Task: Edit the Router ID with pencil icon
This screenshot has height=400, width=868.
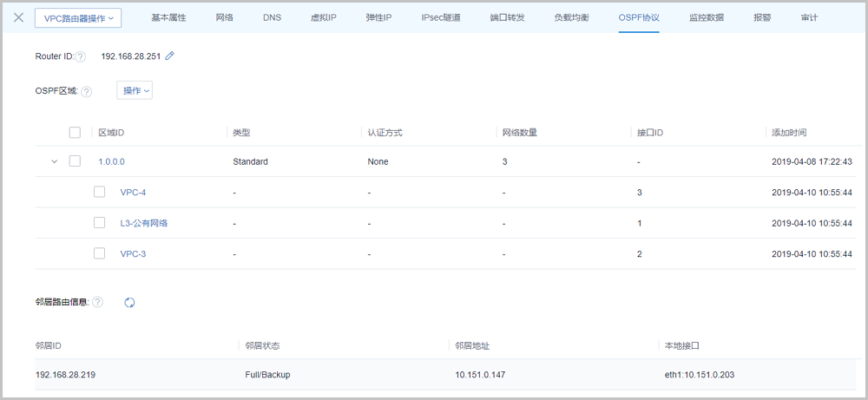Action: (x=170, y=56)
